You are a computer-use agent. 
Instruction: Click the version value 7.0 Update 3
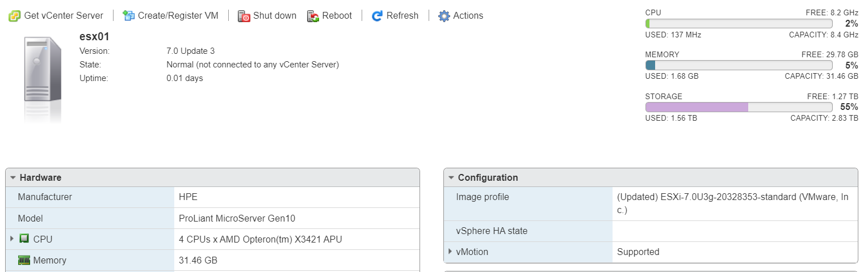pyautogui.click(x=191, y=51)
